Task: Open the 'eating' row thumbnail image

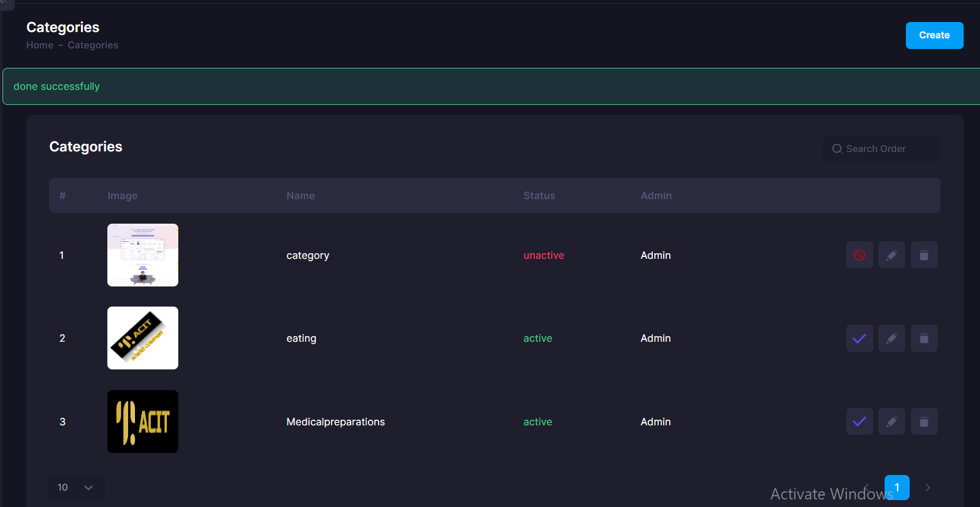Action: [143, 338]
